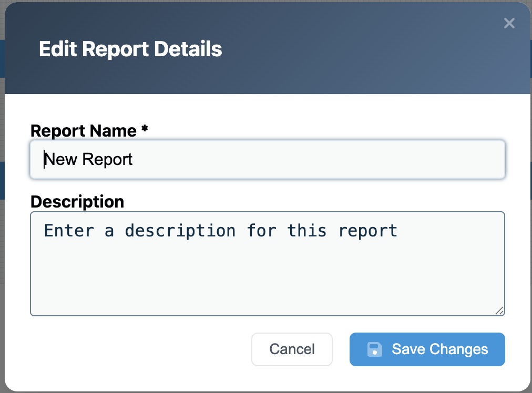Click the Edit Report Details title bar

130,48
